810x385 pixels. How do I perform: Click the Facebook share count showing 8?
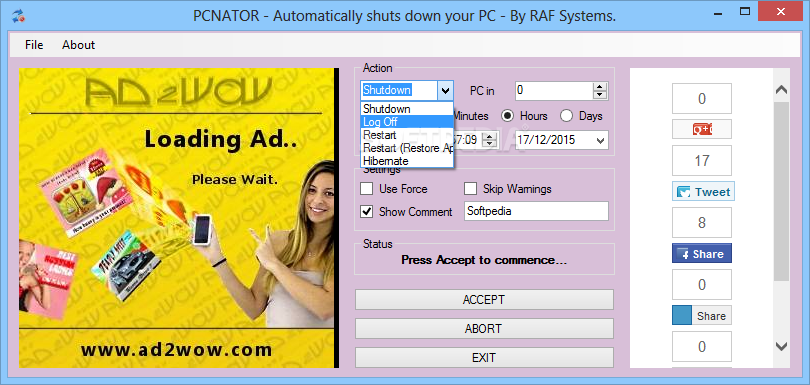pyautogui.click(x=702, y=223)
